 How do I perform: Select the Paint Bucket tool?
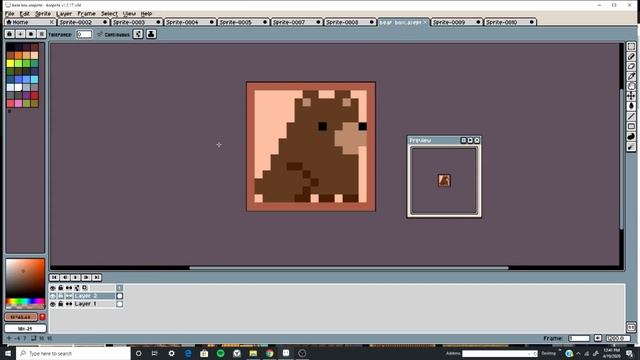[x=631, y=106]
